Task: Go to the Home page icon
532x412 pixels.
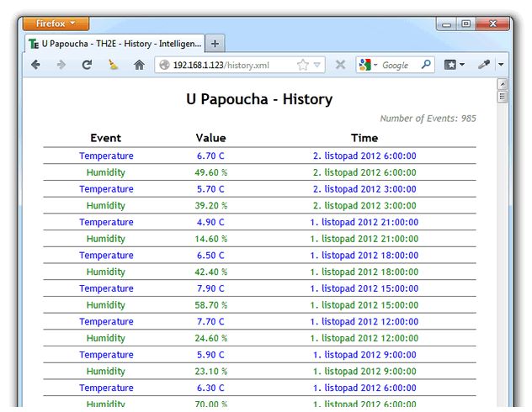Action: point(140,65)
